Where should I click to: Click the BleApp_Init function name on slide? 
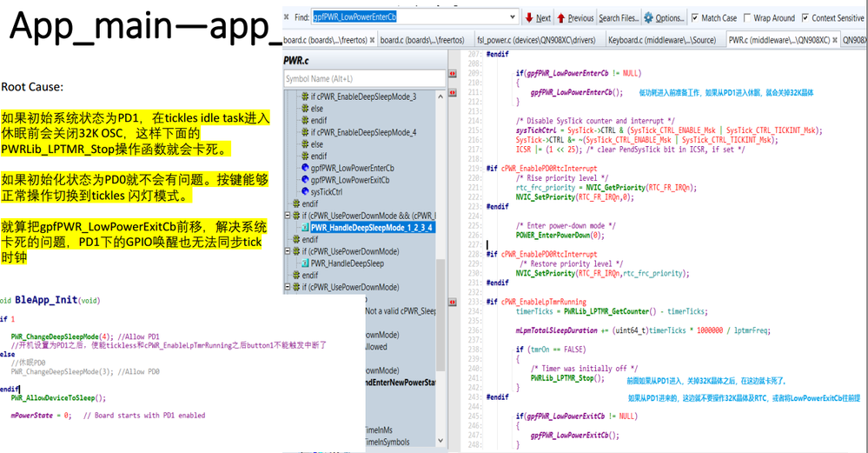click(x=46, y=300)
